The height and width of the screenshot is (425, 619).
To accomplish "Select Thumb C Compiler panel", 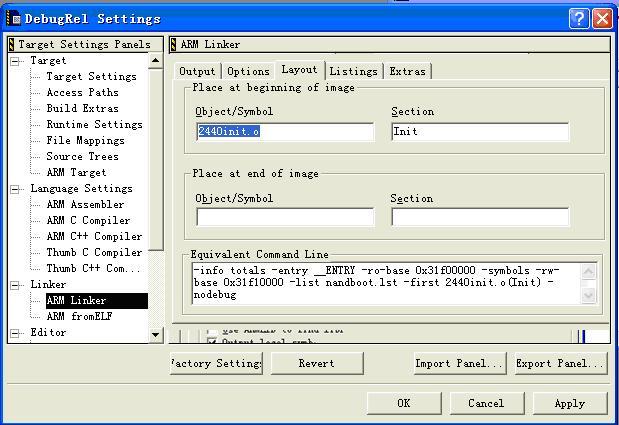I will pyautogui.click(x=94, y=252).
